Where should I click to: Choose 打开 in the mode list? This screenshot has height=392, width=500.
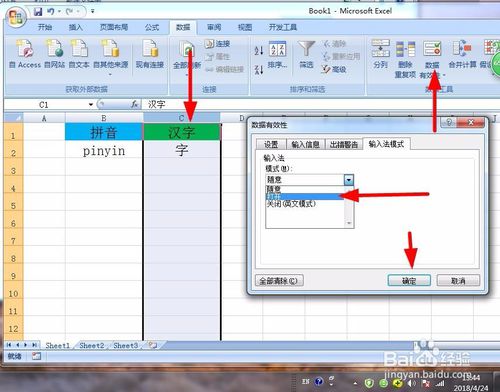tap(305, 196)
